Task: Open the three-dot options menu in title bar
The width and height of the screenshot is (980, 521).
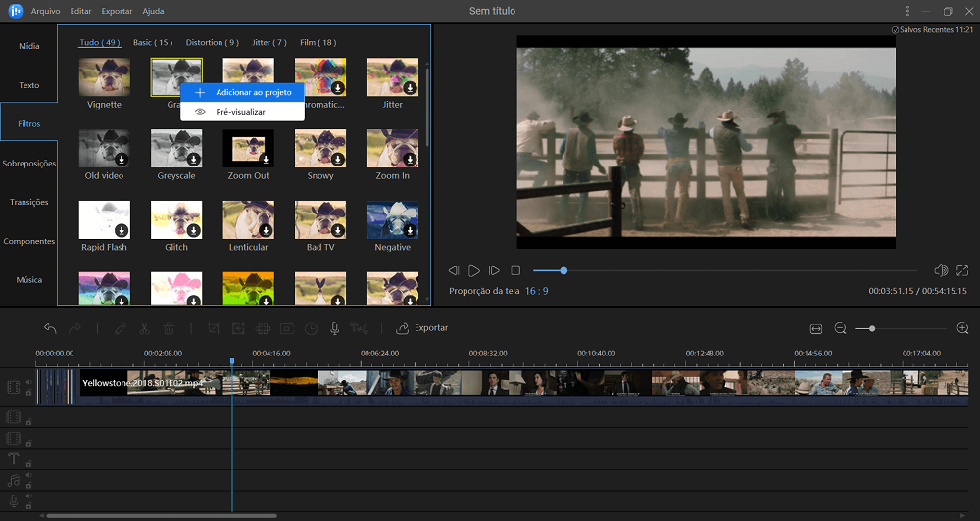Action: click(907, 11)
